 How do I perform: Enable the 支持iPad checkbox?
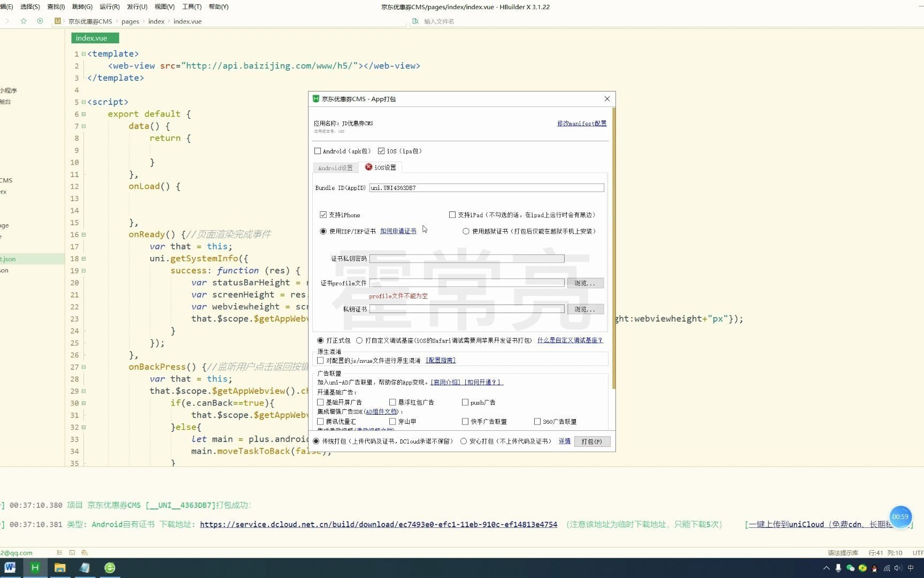(x=452, y=215)
